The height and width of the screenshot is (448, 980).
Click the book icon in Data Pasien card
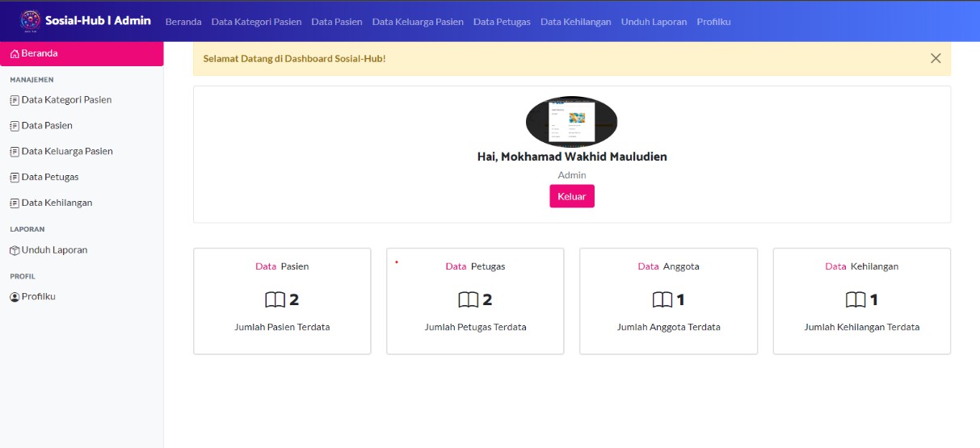[275, 300]
